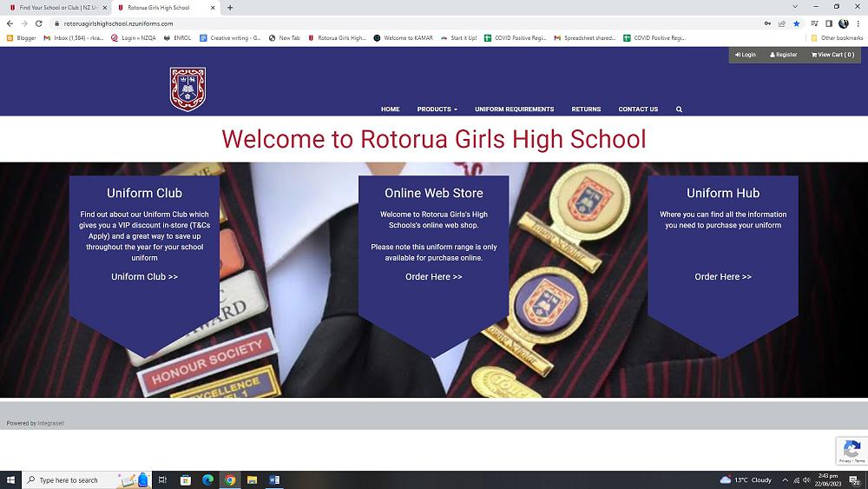Click the Register button

tap(783, 55)
